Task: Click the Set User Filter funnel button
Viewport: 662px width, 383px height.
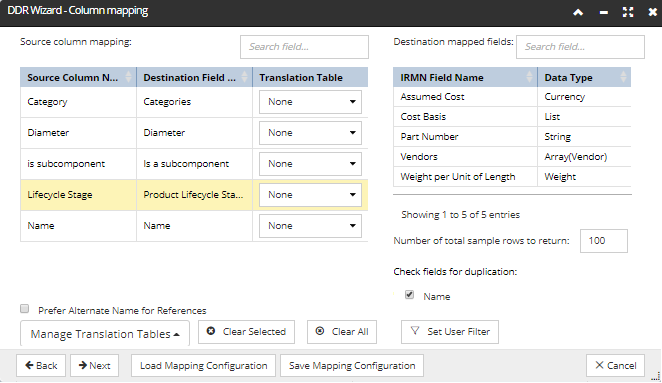Action: [x=450, y=332]
